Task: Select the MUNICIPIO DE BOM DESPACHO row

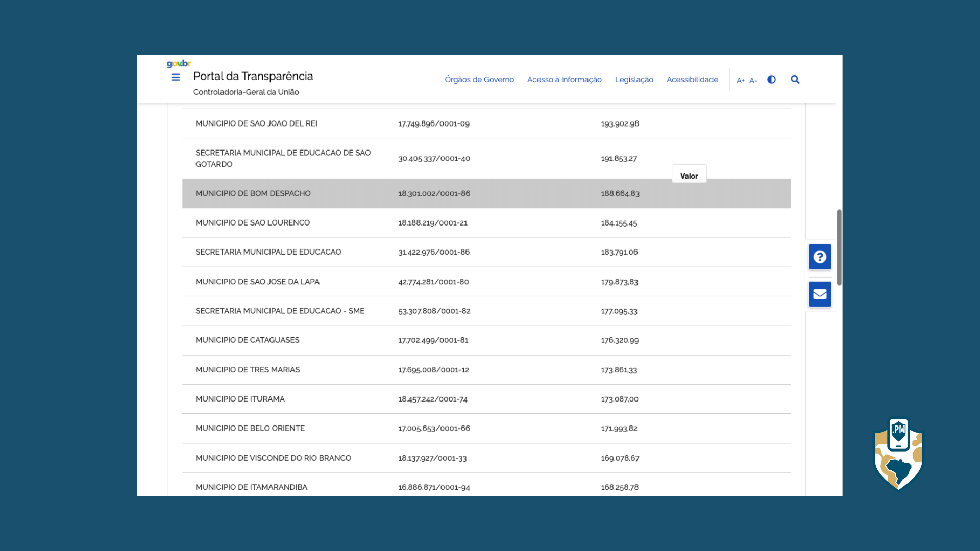Action: pos(253,193)
